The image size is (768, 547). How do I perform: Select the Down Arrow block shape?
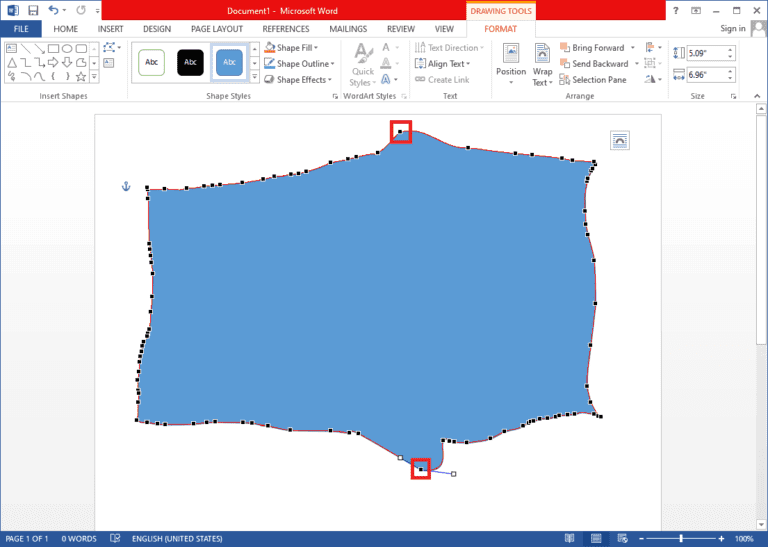(67, 62)
